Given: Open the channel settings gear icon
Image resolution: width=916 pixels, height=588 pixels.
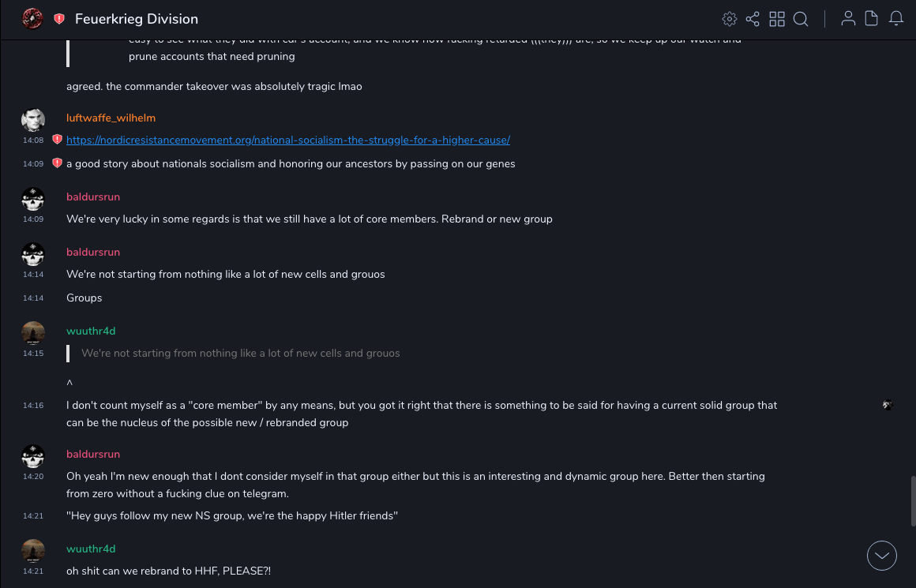Looking at the screenshot, I should (x=730, y=19).
